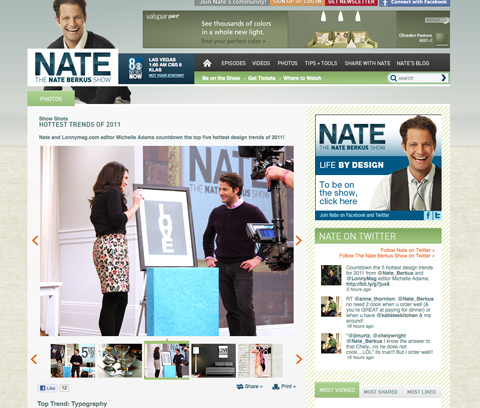Open Facebook icon in Life by Design banner
This screenshot has width=480, height=408.
click(428, 215)
